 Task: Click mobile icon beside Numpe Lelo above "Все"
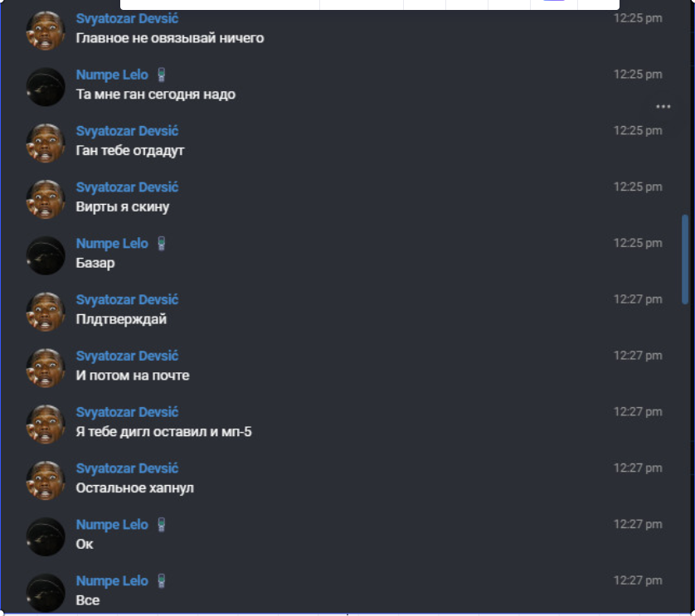(162, 581)
